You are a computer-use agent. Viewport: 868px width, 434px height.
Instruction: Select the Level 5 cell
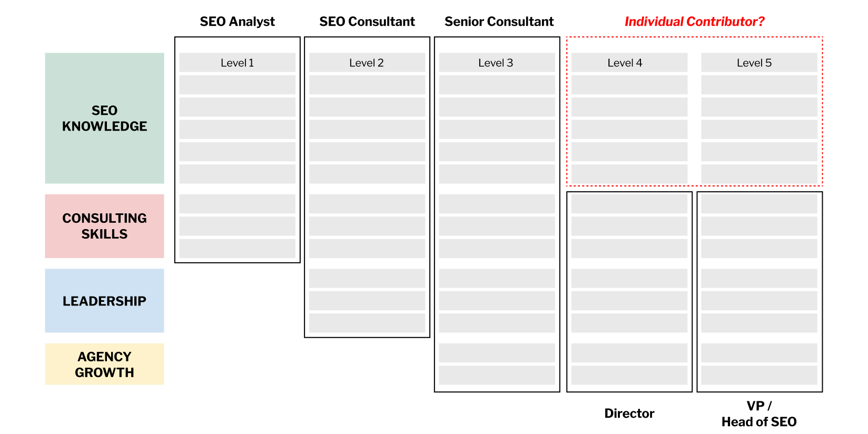point(759,63)
